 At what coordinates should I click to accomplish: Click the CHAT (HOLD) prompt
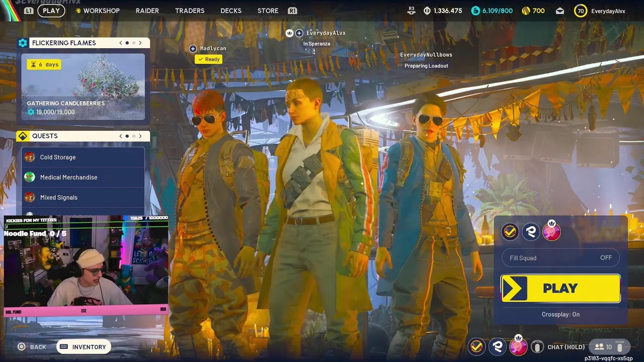click(566, 347)
